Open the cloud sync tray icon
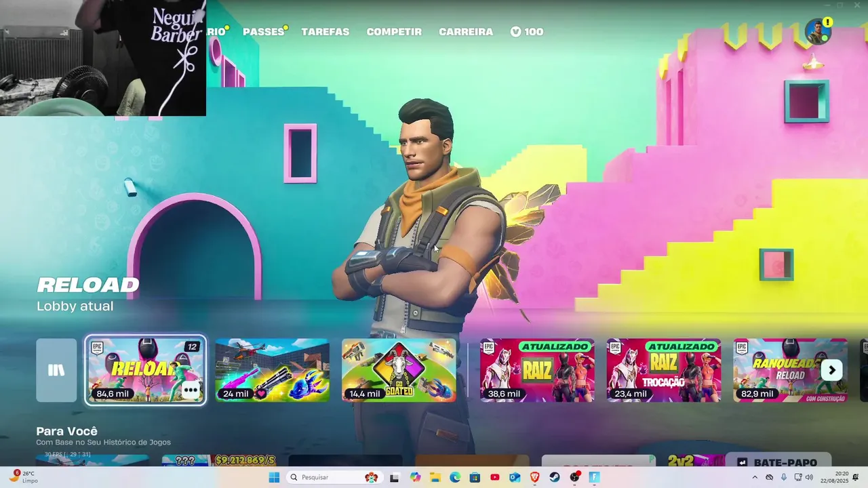This screenshot has height=488, width=868. click(x=770, y=477)
